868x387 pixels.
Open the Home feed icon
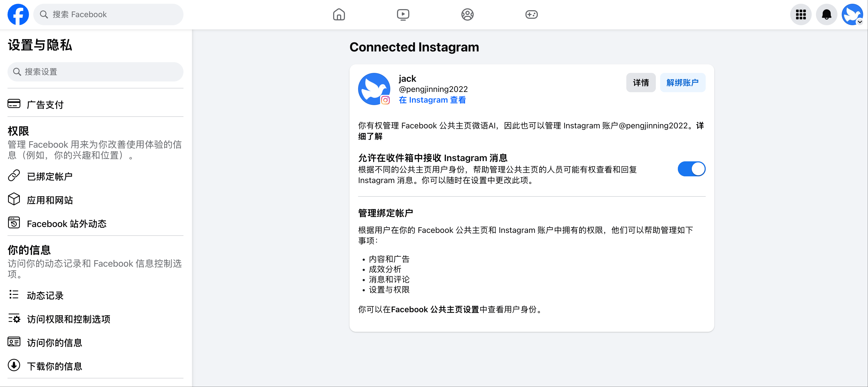tap(339, 14)
